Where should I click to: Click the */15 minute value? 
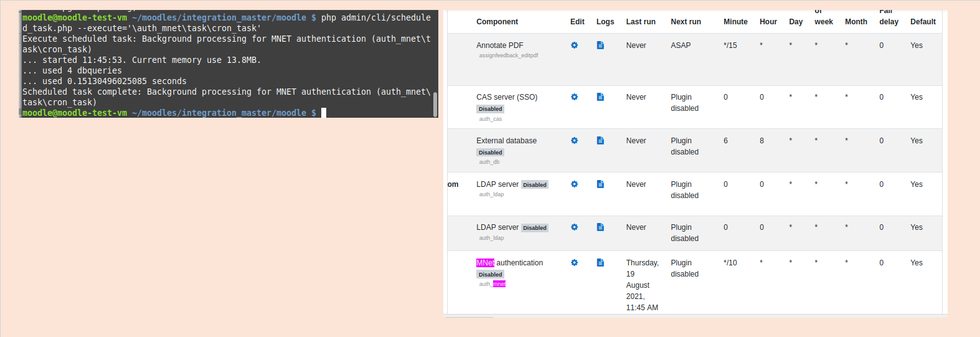click(x=730, y=45)
